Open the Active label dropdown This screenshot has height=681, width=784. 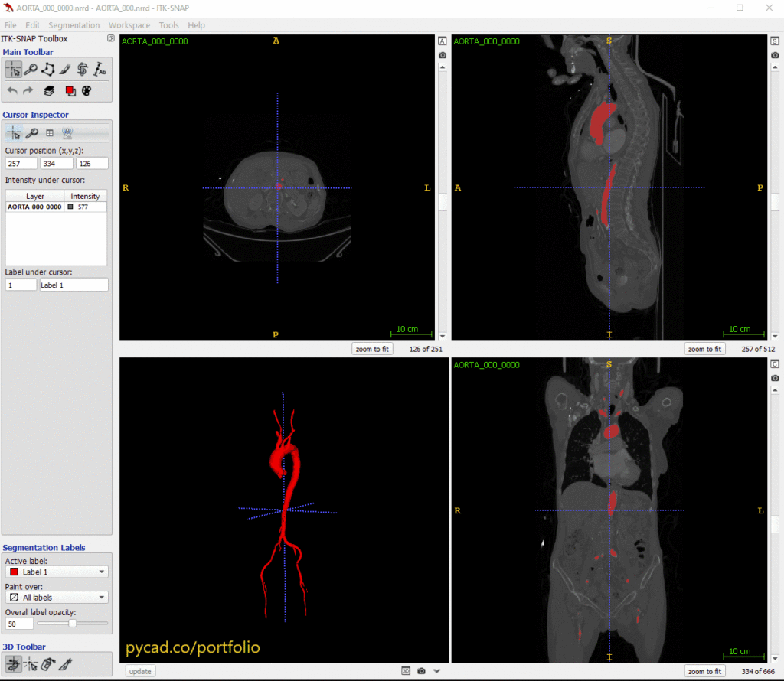tap(57, 572)
